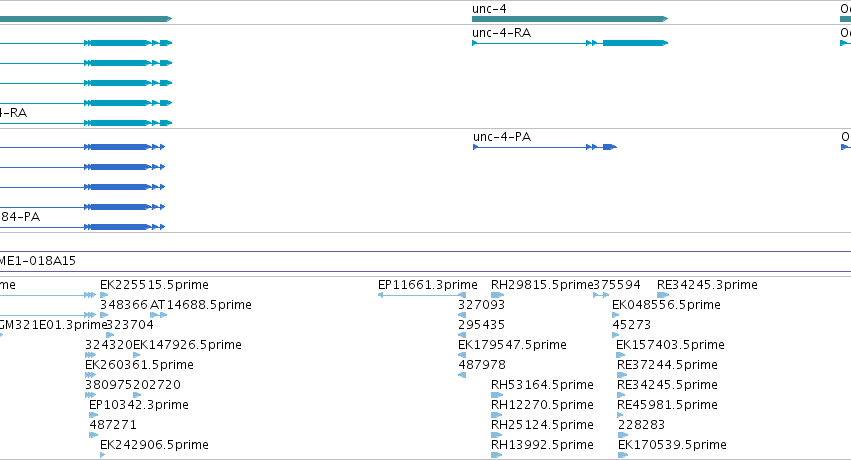Screen dimensions: 851x460
Task: Select the EK225515.5prime EST marker
Action: pos(104,295)
